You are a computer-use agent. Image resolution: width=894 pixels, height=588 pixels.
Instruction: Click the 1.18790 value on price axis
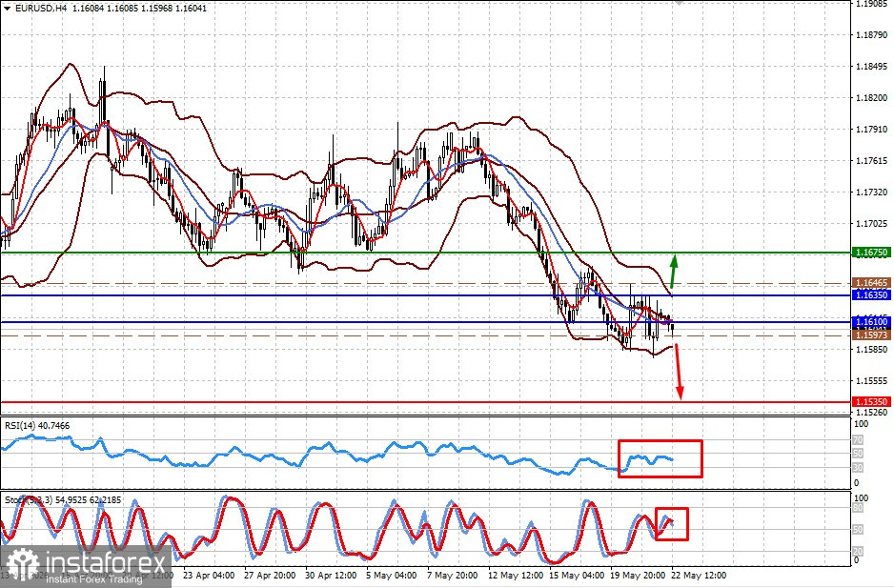point(872,35)
